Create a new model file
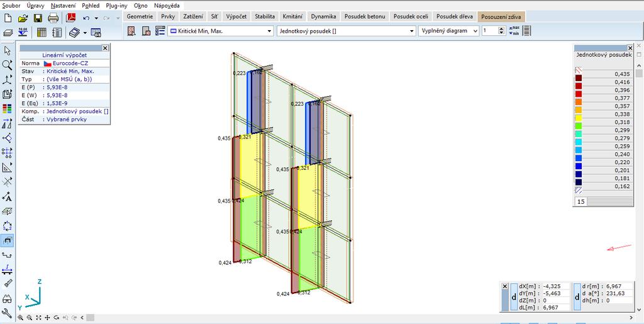The width and height of the screenshot is (644, 324). pyautogui.click(x=8, y=18)
